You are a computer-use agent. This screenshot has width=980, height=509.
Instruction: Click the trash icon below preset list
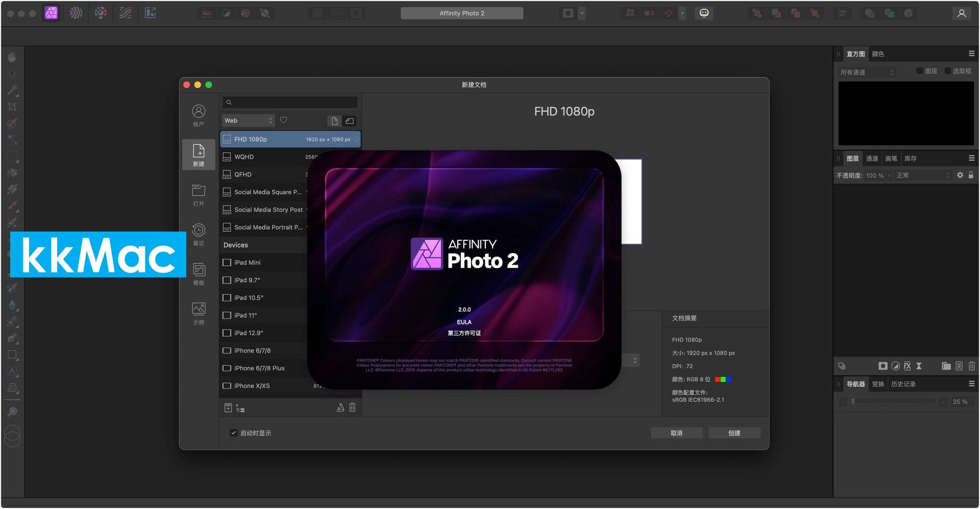click(352, 408)
